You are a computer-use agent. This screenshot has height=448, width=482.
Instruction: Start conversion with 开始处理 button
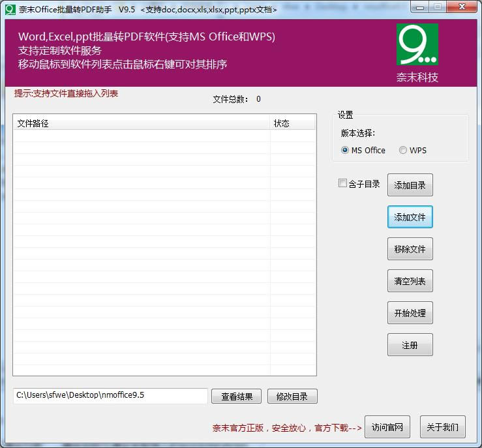point(410,313)
